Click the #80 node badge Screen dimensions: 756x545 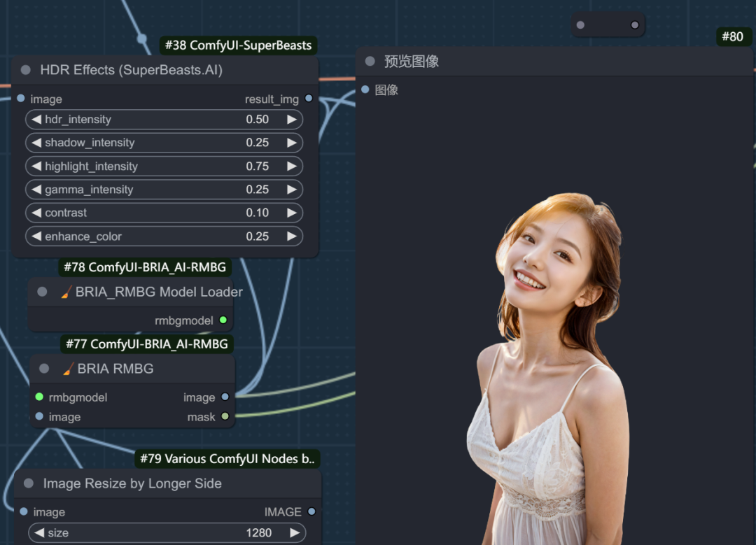click(x=733, y=36)
